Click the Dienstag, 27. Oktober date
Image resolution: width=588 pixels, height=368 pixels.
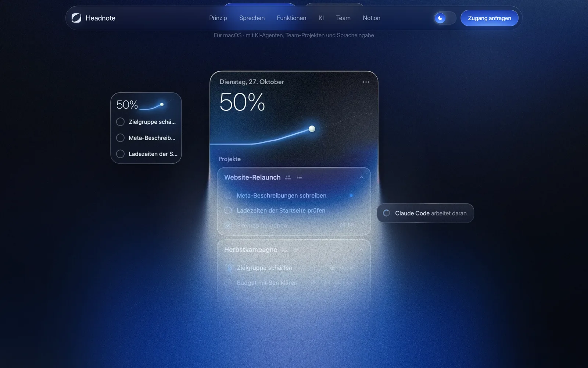pos(252,82)
